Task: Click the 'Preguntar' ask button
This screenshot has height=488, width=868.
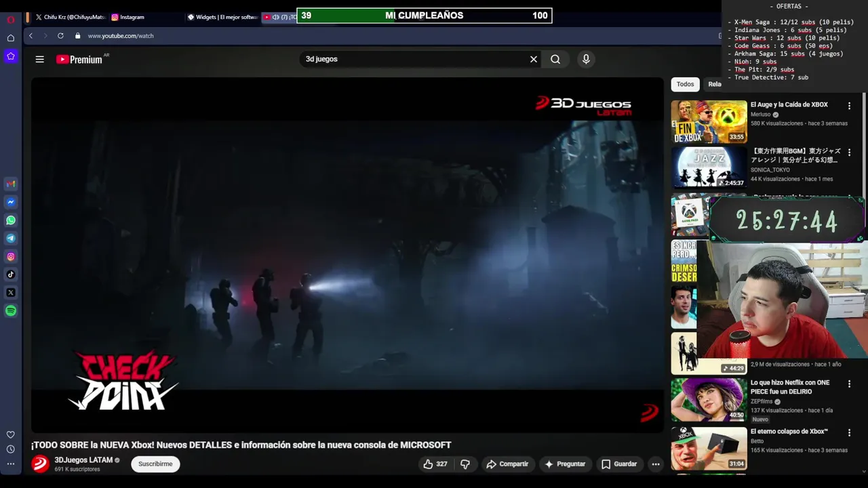Action: point(565,464)
